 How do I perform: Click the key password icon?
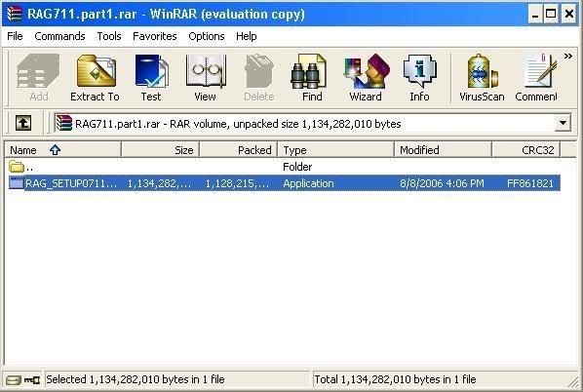pyautogui.click(x=32, y=380)
